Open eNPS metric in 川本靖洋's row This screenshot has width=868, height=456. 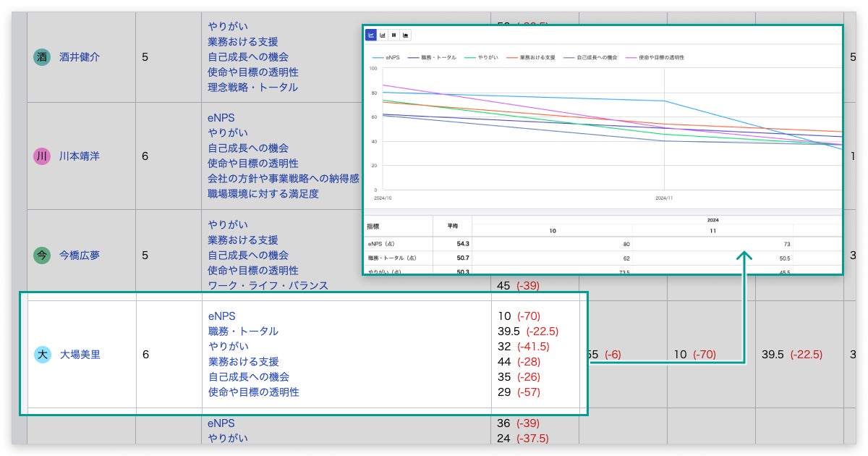[x=221, y=118]
